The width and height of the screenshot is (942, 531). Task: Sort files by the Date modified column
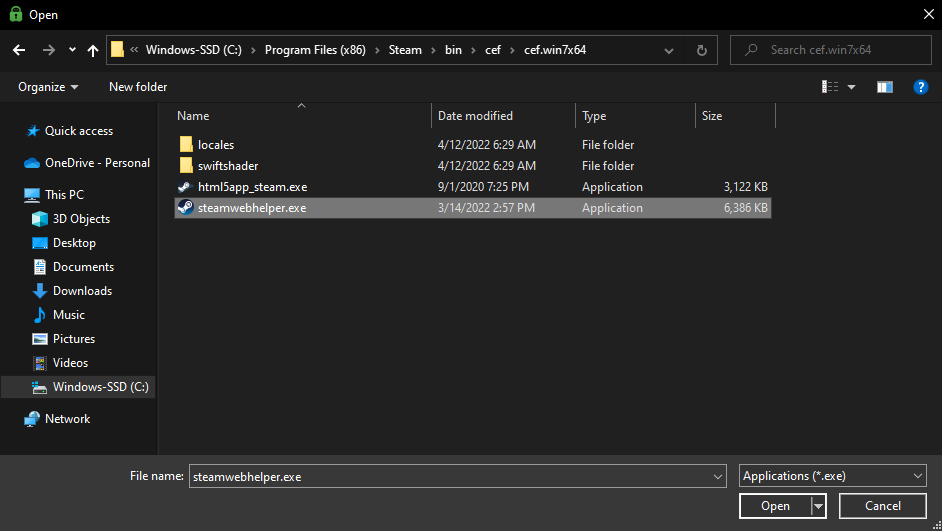475,116
